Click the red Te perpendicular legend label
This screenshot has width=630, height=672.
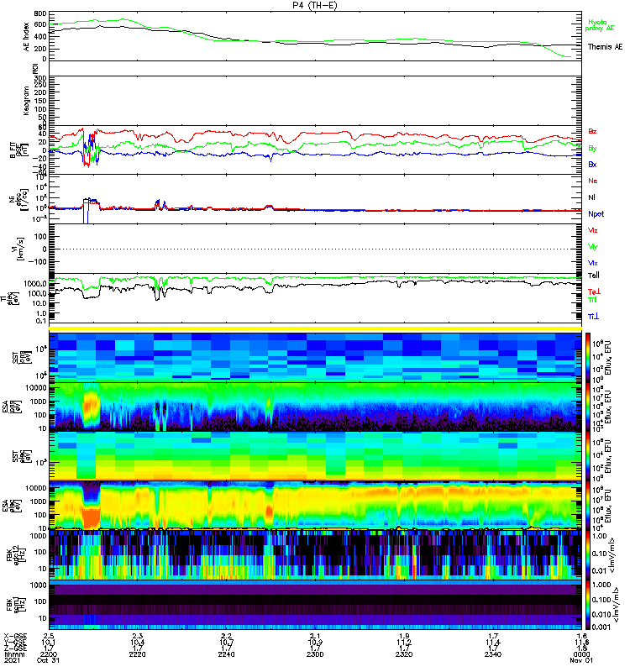pos(594,291)
